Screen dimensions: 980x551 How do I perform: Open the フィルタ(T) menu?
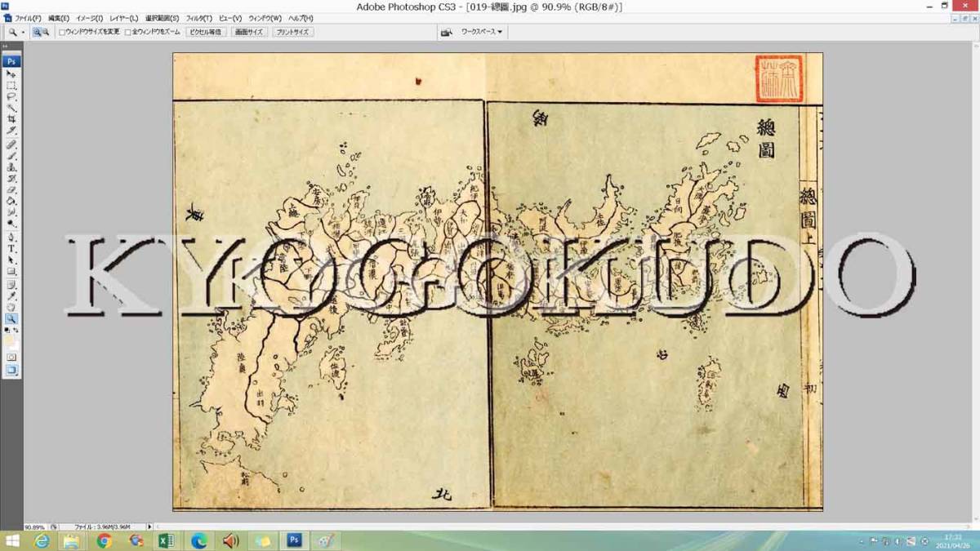coord(198,18)
